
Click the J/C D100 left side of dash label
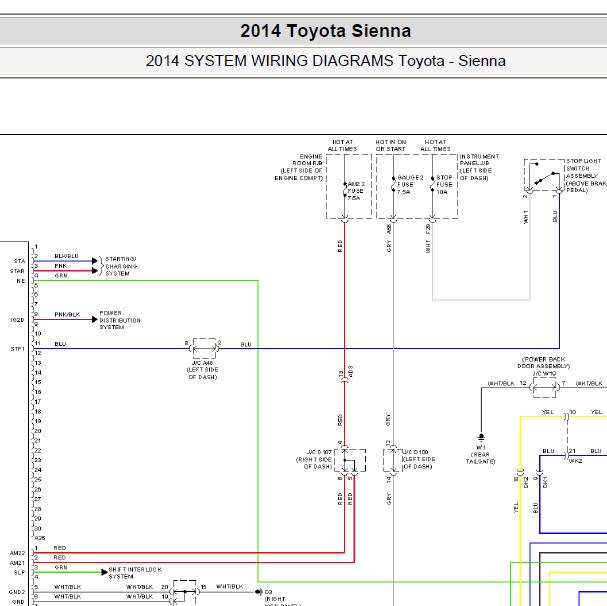(419, 459)
